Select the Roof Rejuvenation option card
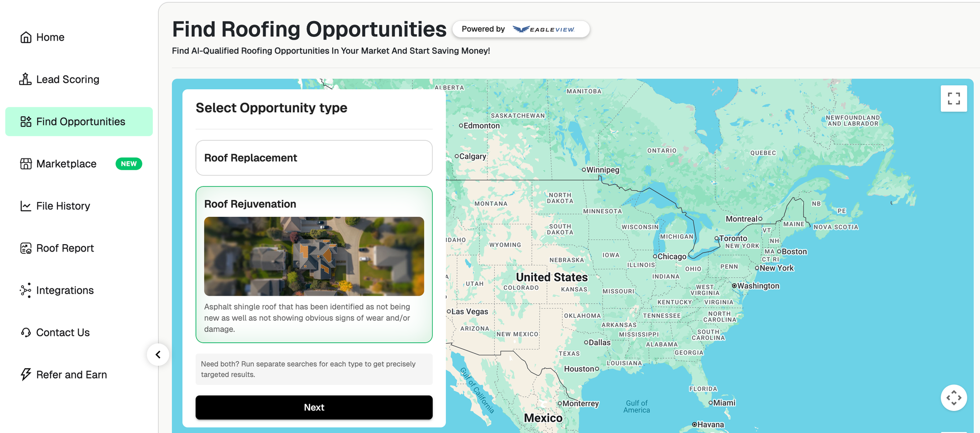Viewport: 980px width, 433px height. click(x=314, y=204)
